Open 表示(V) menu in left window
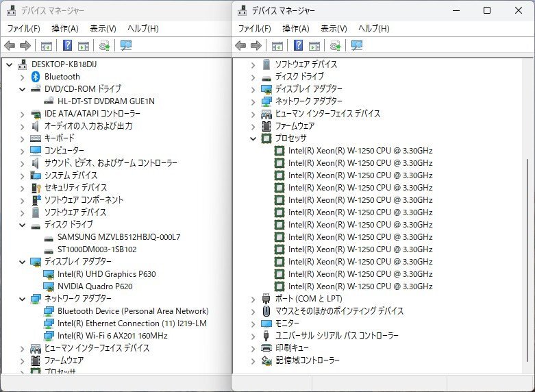This screenshot has width=535, height=392. click(x=103, y=29)
